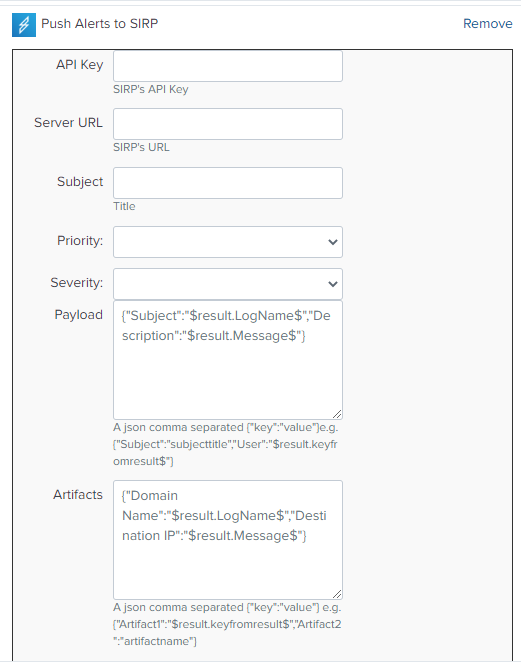Grab the Artifacts textarea resize handle

coord(337,594)
